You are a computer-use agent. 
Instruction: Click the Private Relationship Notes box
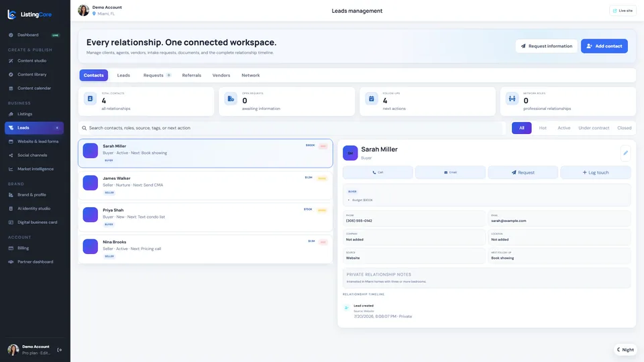487,278
